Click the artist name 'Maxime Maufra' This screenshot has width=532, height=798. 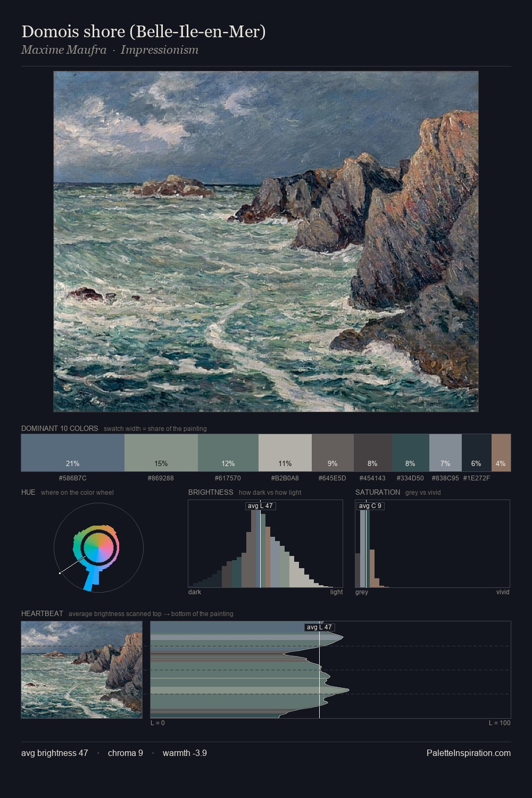pyautogui.click(x=64, y=50)
